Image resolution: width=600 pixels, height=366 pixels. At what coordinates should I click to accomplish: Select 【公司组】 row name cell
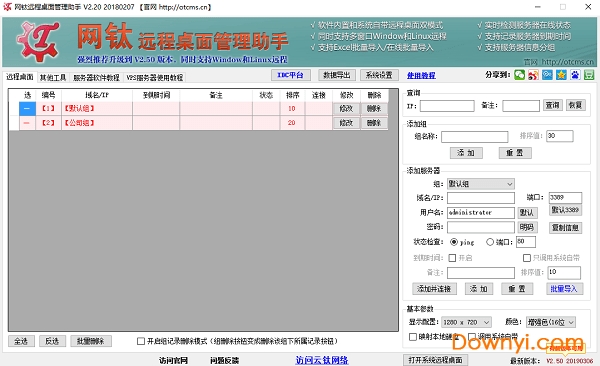[97, 123]
